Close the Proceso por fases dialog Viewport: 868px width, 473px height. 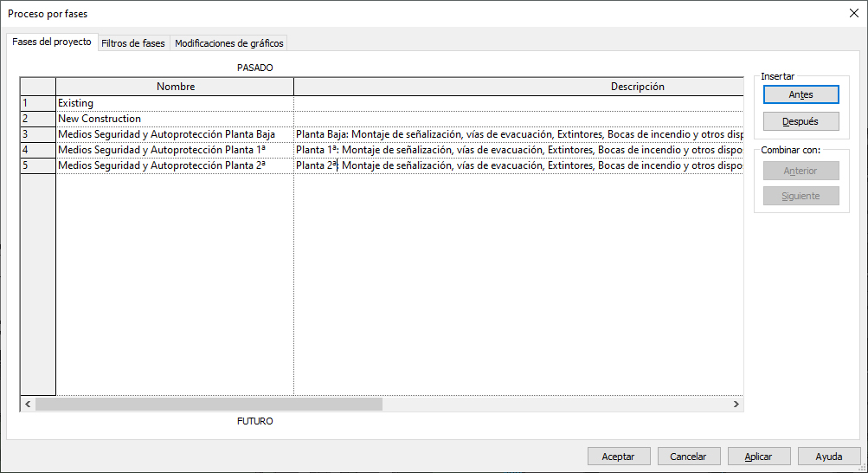click(853, 13)
